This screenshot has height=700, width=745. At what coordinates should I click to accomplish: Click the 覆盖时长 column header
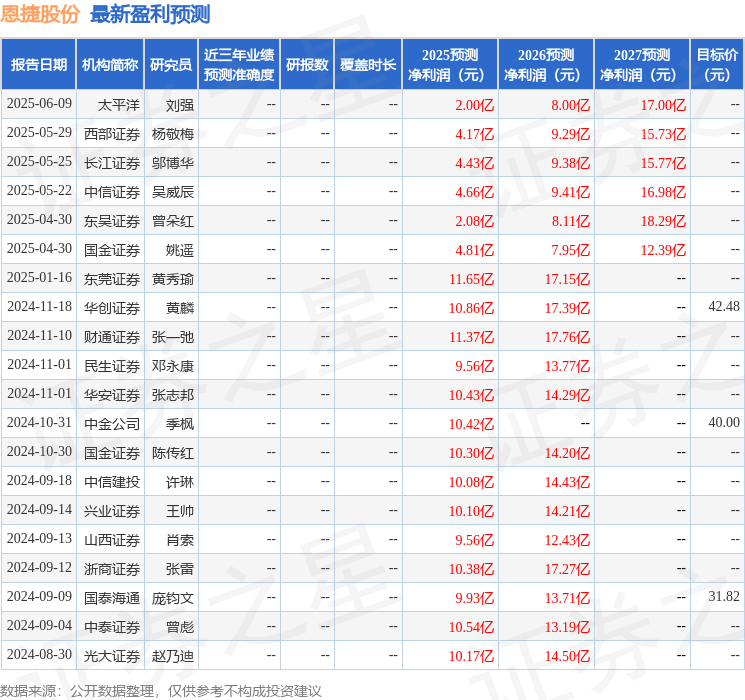click(x=368, y=65)
